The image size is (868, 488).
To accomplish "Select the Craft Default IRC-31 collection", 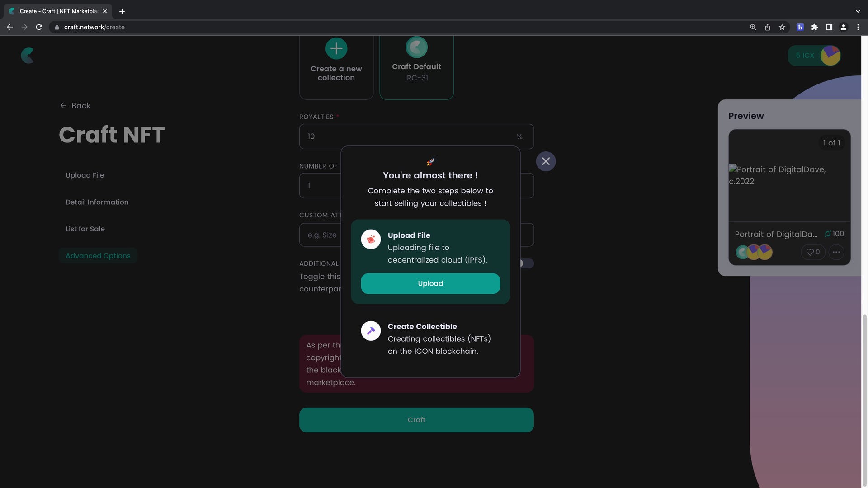I will pyautogui.click(x=416, y=67).
